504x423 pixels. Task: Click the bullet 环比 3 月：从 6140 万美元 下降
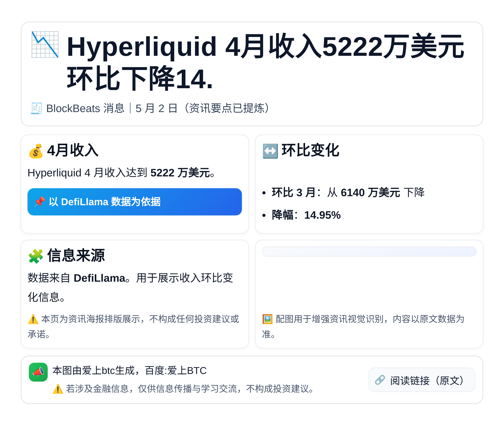coord(348,193)
